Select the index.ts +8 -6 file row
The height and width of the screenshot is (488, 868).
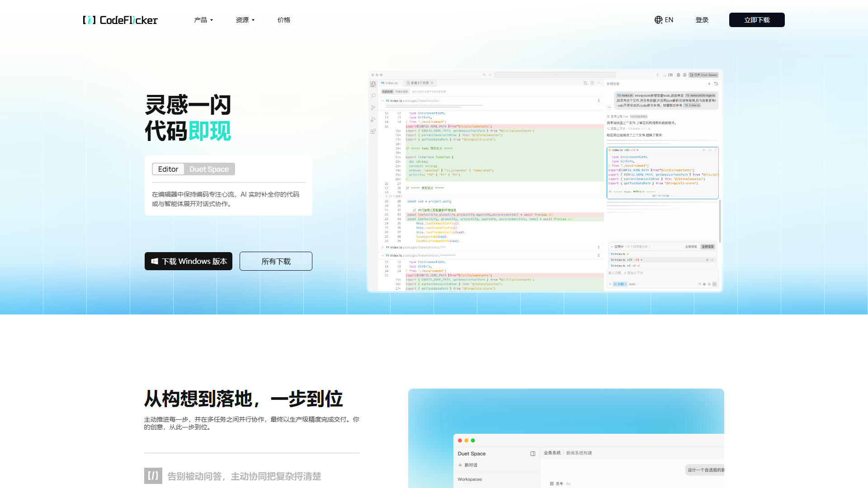click(662, 266)
